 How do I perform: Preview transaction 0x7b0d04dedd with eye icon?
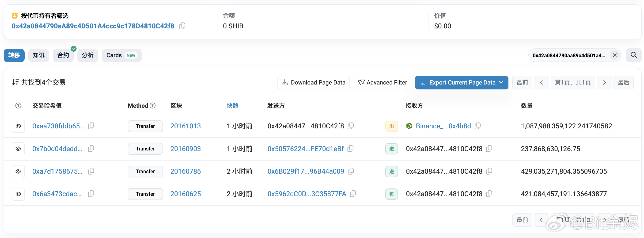18,149
